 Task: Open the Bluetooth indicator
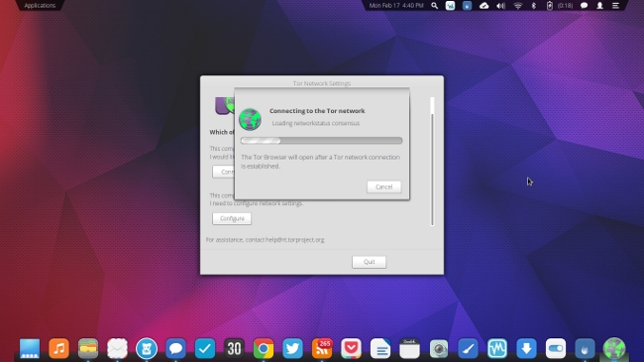(x=533, y=5)
